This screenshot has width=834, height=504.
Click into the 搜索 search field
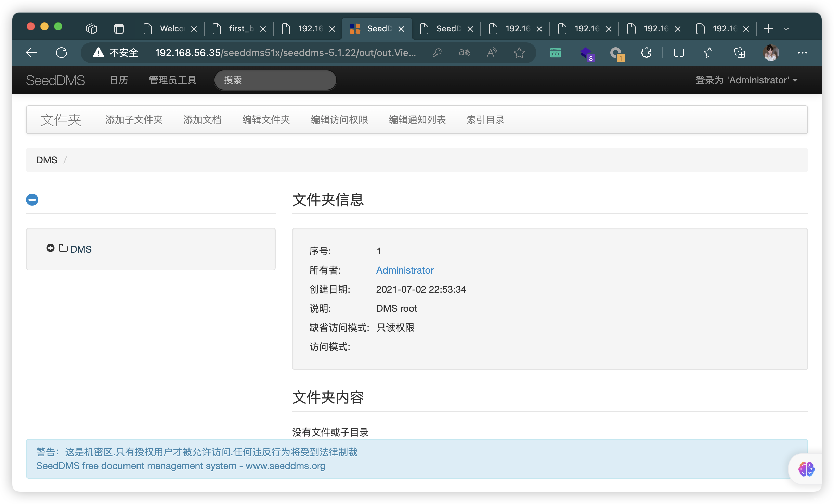click(275, 80)
